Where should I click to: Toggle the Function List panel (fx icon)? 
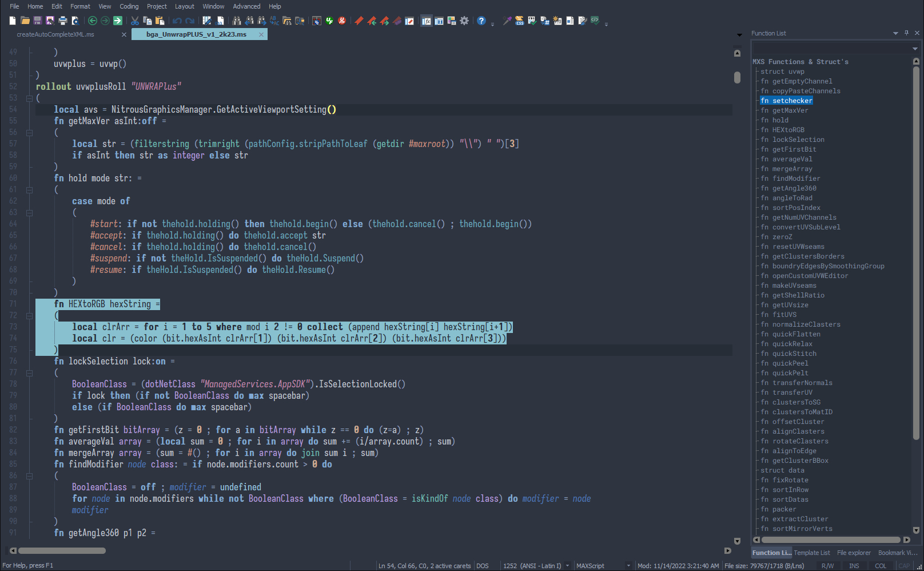coord(427,21)
